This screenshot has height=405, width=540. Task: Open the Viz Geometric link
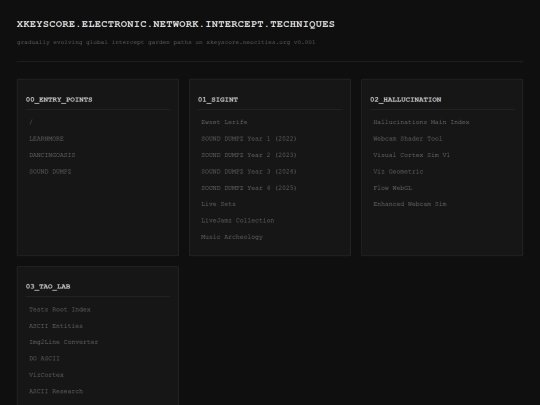[x=398, y=172]
